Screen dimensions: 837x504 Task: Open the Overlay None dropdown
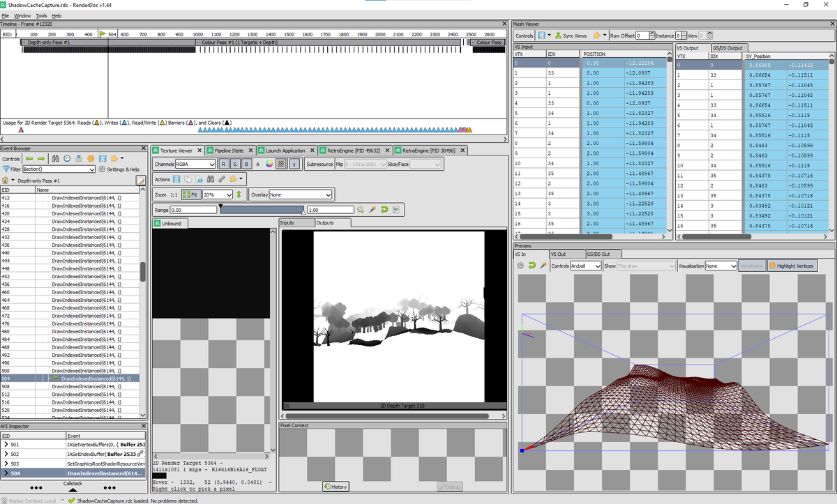pyautogui.click(x=301, y=194)
